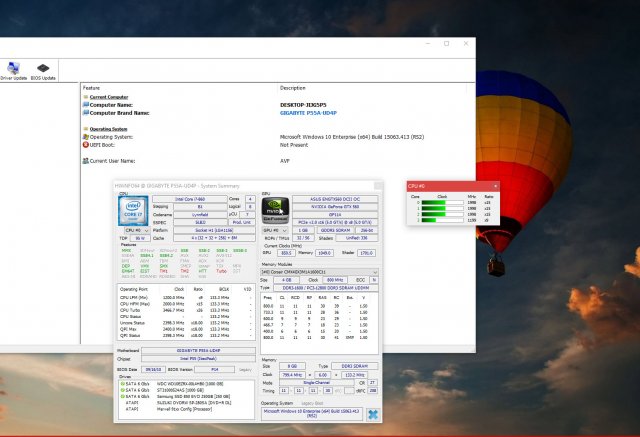This screenshot has width=640, height=437.
Task: Click the UEFI Boot red status icon
Action: pyautogui.click(x=86, y=144)
